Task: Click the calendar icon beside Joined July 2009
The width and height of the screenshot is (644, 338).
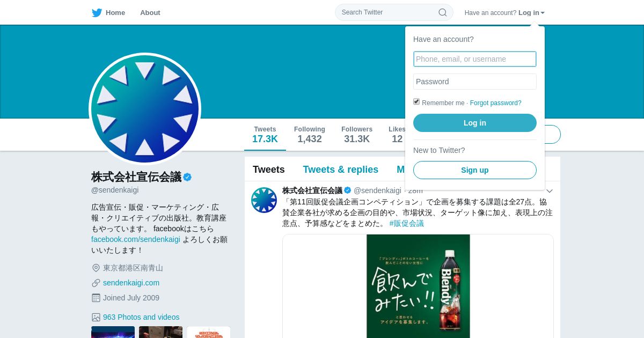Action: click(x=96, y=298)
